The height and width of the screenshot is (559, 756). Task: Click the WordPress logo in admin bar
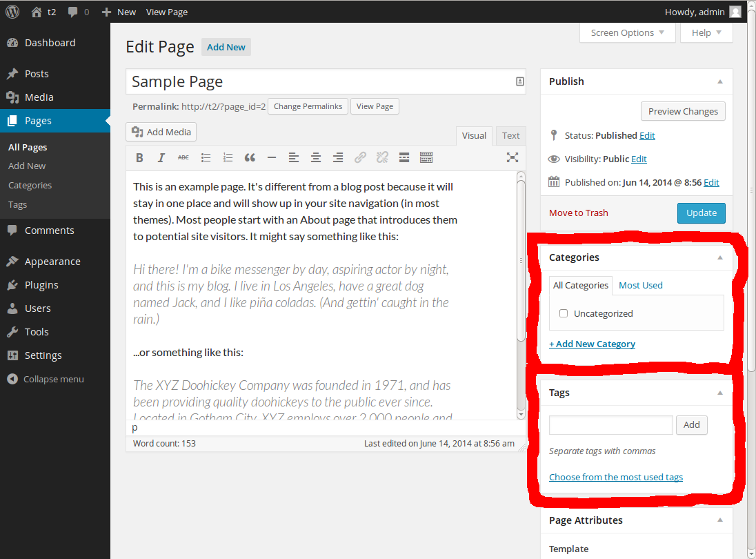click(12, 12)
